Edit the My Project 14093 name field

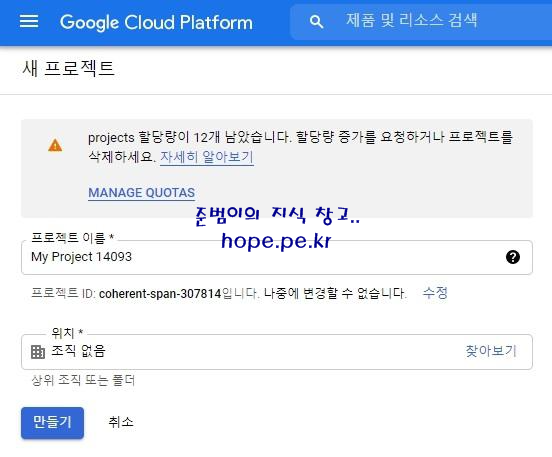click(277, 257)
